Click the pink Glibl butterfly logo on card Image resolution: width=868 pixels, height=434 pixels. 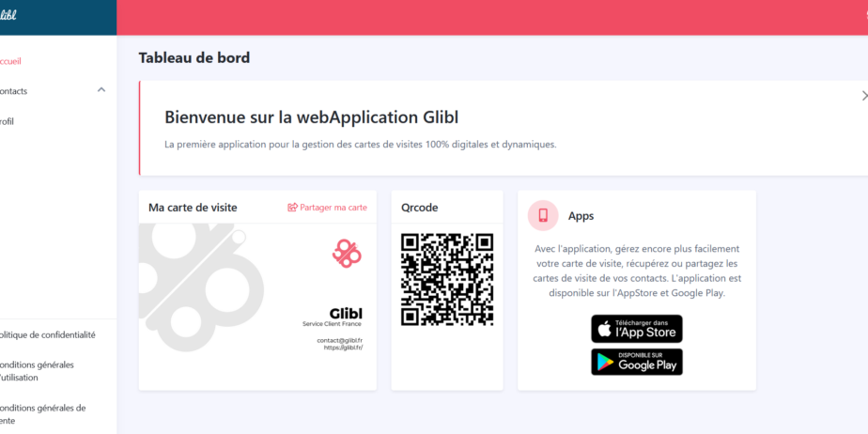347,254
